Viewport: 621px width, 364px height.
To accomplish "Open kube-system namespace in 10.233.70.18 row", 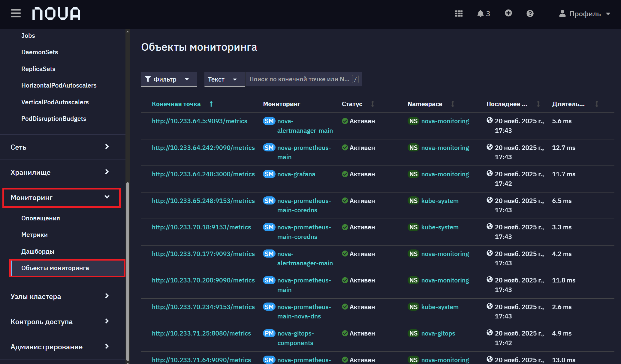I will [x=440, y=227].
